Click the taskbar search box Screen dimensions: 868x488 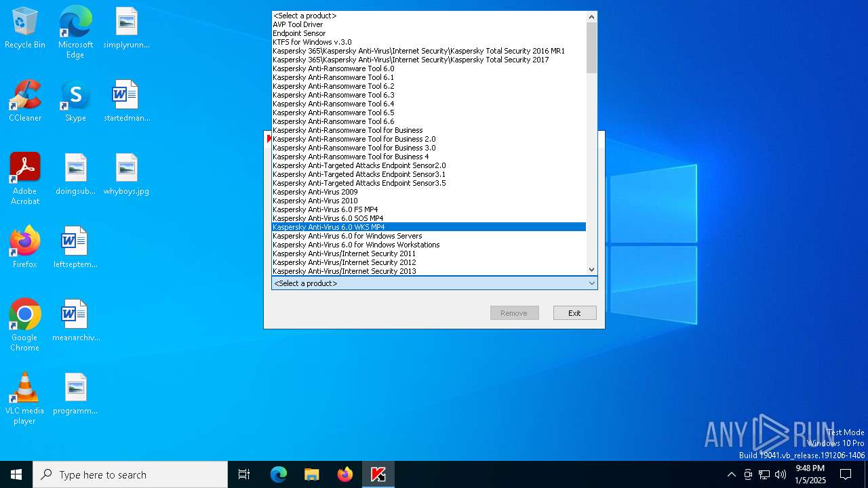130,474
